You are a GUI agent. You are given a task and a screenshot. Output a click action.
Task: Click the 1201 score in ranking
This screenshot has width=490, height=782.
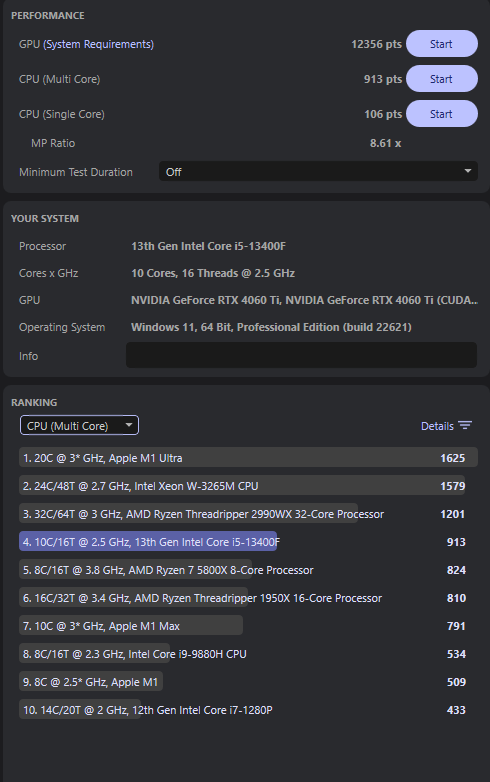click(453, 514)
